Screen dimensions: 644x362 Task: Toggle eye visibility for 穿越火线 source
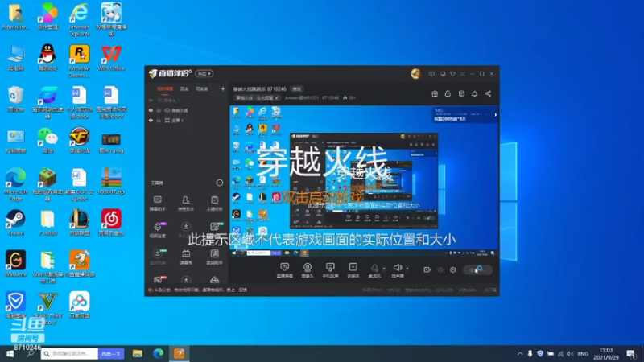coord(151,110)
